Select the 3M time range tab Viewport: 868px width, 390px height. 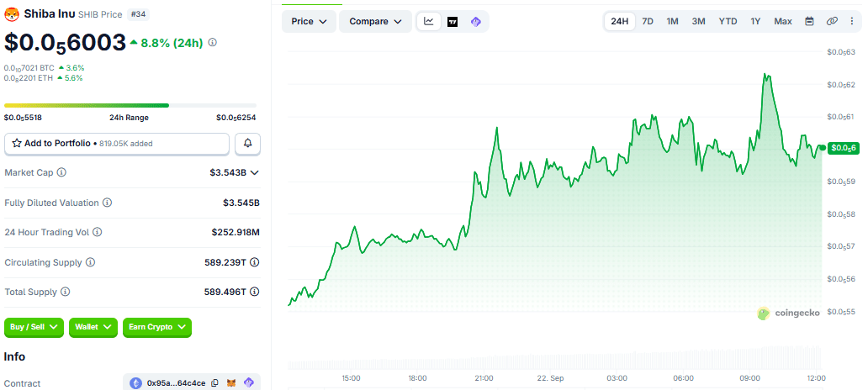(x=698, y=22)
